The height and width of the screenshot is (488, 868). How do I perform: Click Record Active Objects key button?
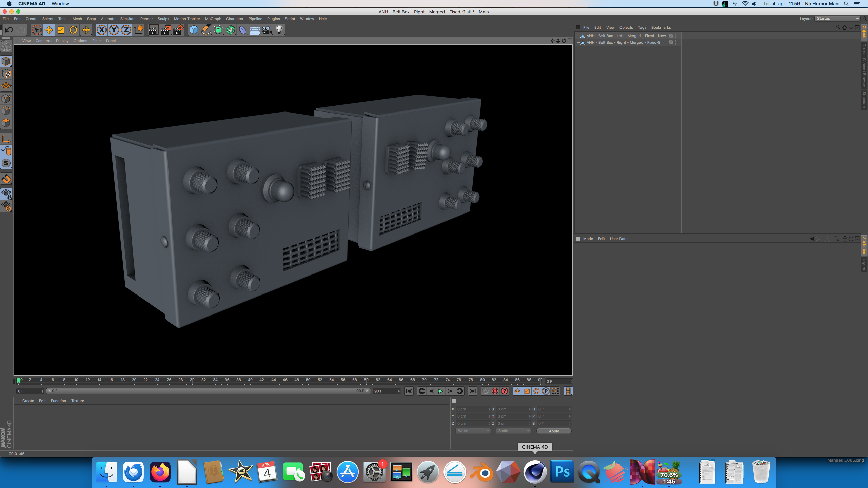486,391
